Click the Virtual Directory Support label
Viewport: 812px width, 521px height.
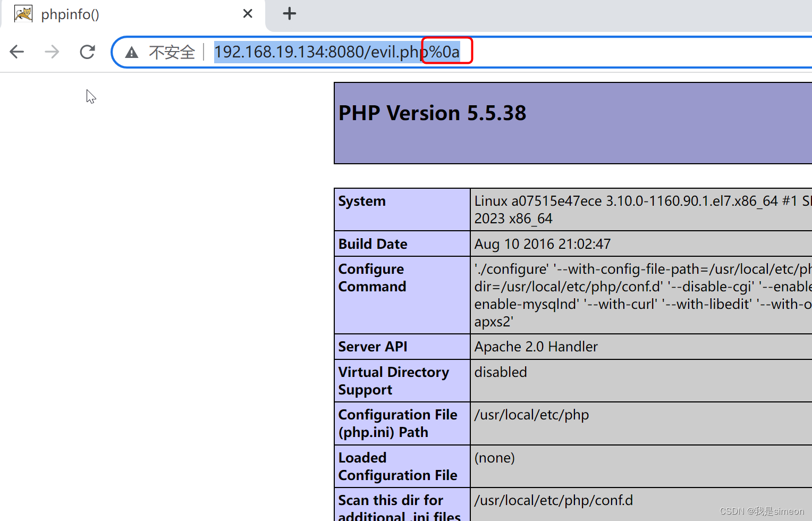(x=393, y=381)
